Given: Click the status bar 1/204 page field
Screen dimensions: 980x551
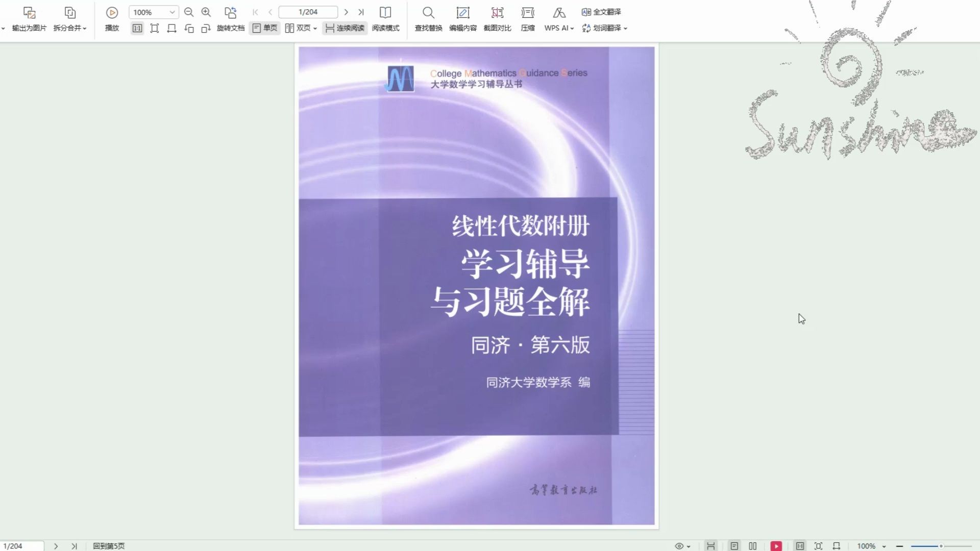Looking at the screenshot, I should point(22,546).
